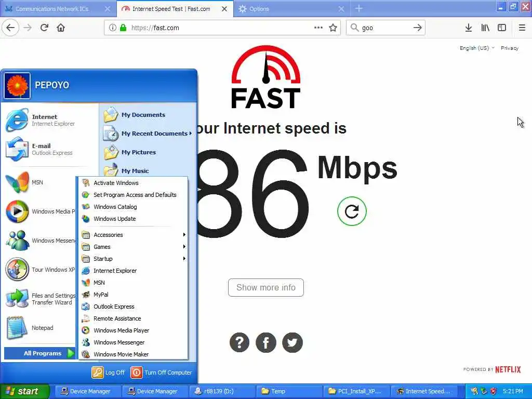Click the red security shield tray icon
The image size is (532, 399).
click(494, 391)
